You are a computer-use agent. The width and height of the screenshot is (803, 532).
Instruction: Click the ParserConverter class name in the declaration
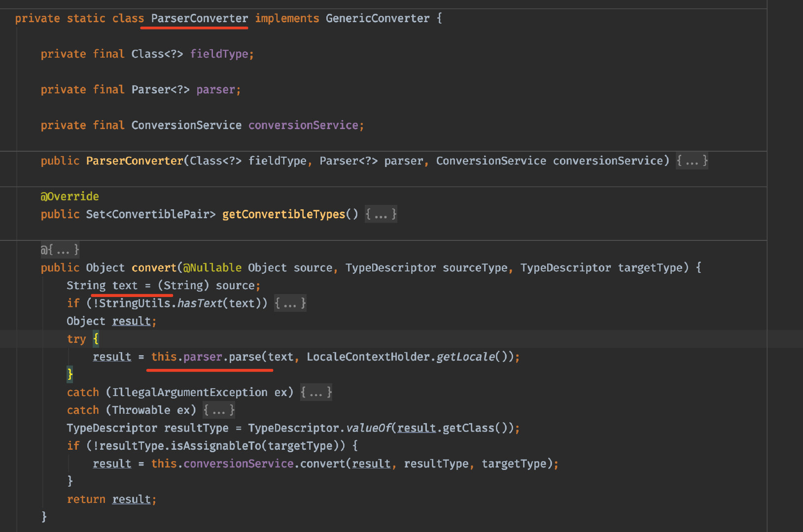[x=199, y=19]
